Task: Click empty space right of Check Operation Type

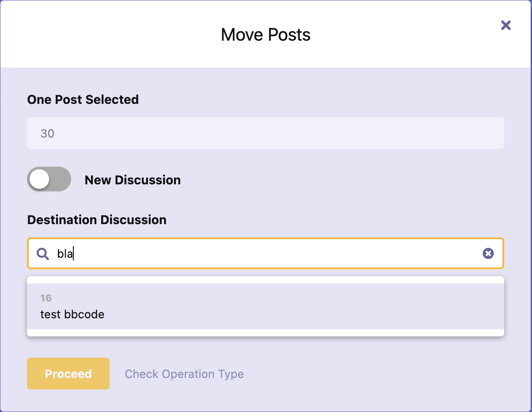Action: point(376,374)
